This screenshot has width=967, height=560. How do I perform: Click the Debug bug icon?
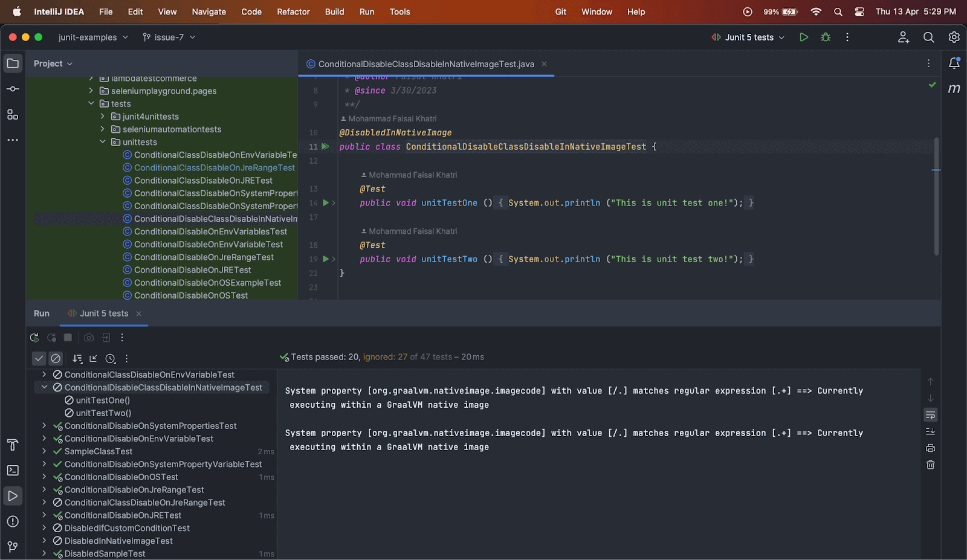tap(826, 37)
